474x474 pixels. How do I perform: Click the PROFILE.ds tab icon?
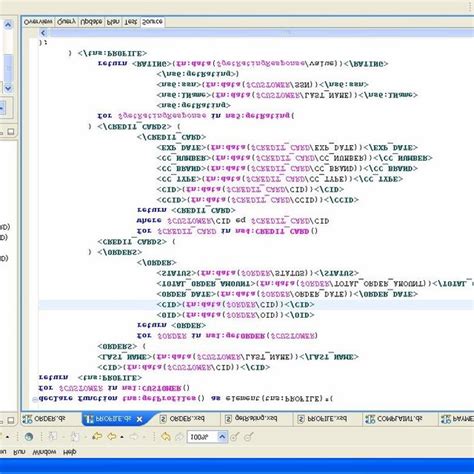click(x=89, y=419)
